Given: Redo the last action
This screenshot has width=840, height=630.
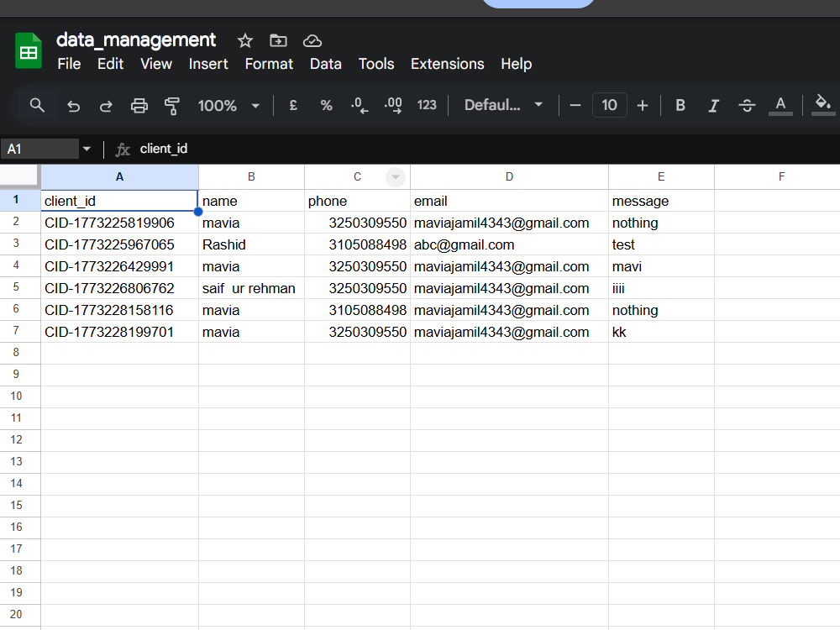Looking at the screenshot, I should [x=106, y=106].
